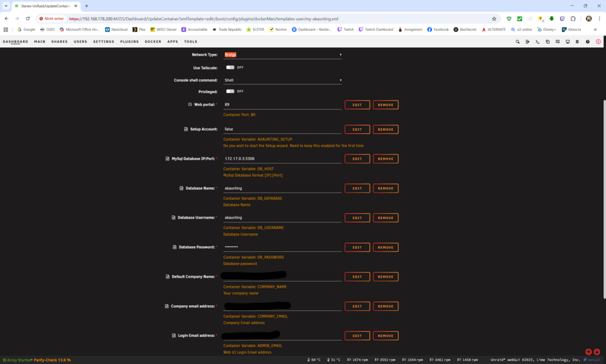Image resolution: width=606 pixels, height=364 pixels.
Task: Click the Database Password field
Action: click(282, 247)
